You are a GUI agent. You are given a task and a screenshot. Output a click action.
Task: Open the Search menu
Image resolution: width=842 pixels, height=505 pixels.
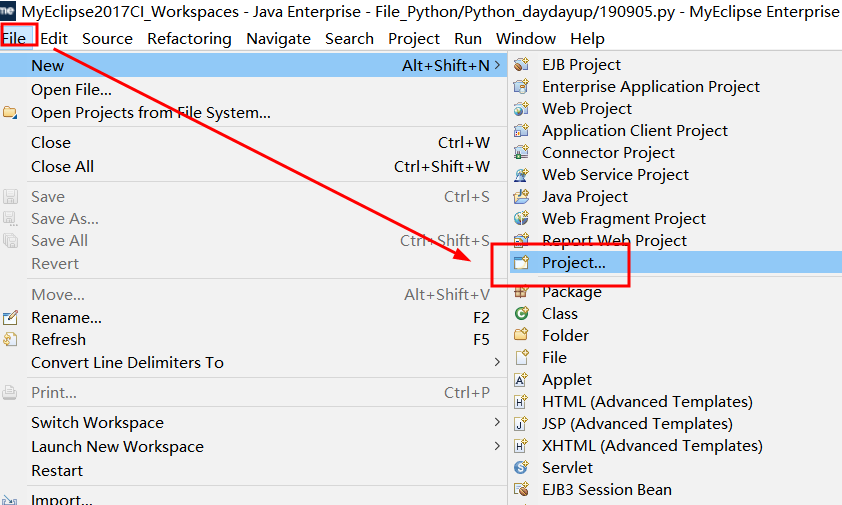click(349, 39)
